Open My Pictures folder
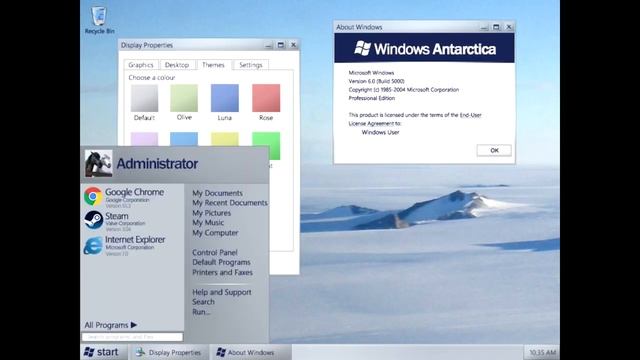Screen dimensions: 640x360 pyautogui.click(x=211, y=213)
